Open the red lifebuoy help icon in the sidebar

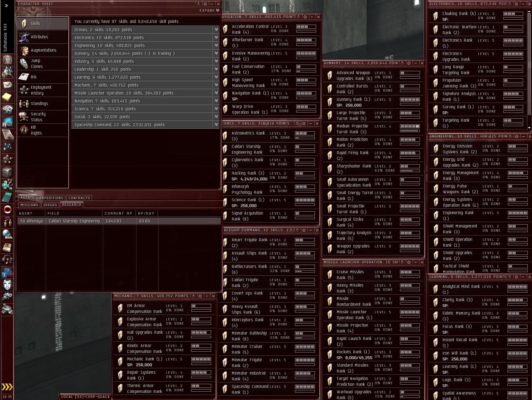[x=7, y=209]
